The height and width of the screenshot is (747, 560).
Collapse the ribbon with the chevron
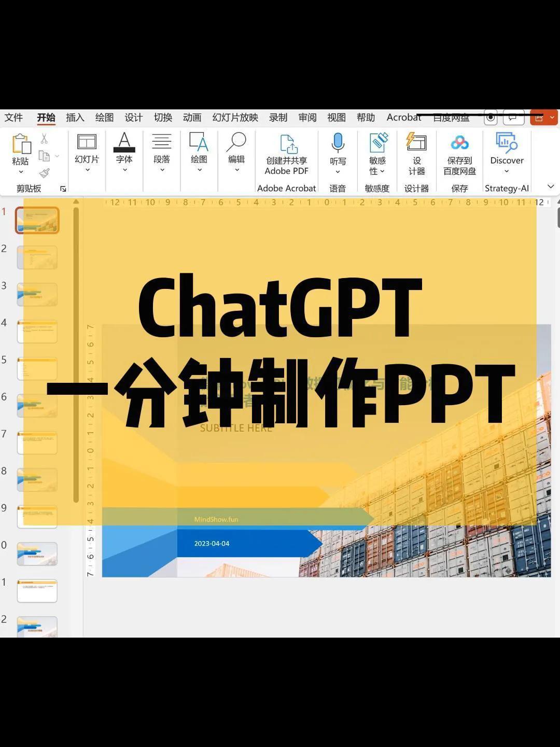click(551, 186)
